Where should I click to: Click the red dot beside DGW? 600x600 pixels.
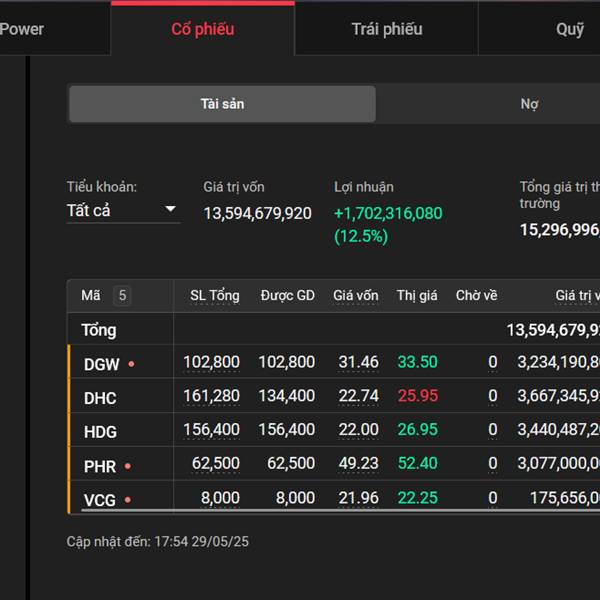(x=131, y=364)
